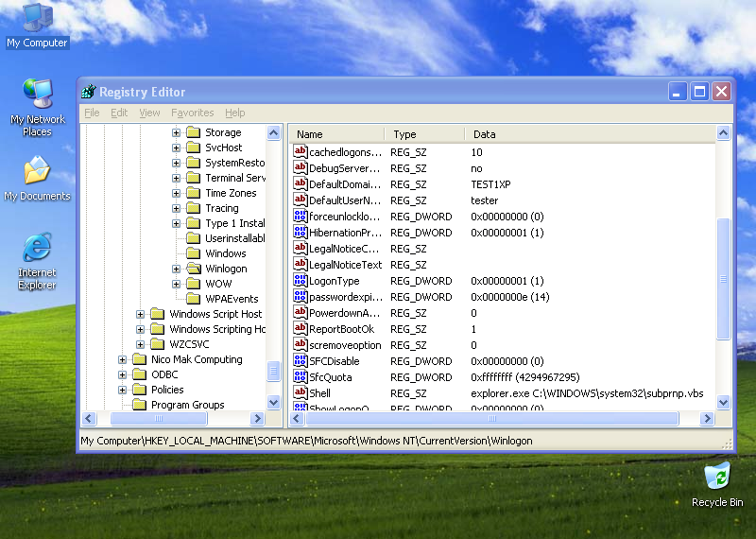Click the TEST1XP data value
Viewport: 756px width, 539px height.
point(490,184)
